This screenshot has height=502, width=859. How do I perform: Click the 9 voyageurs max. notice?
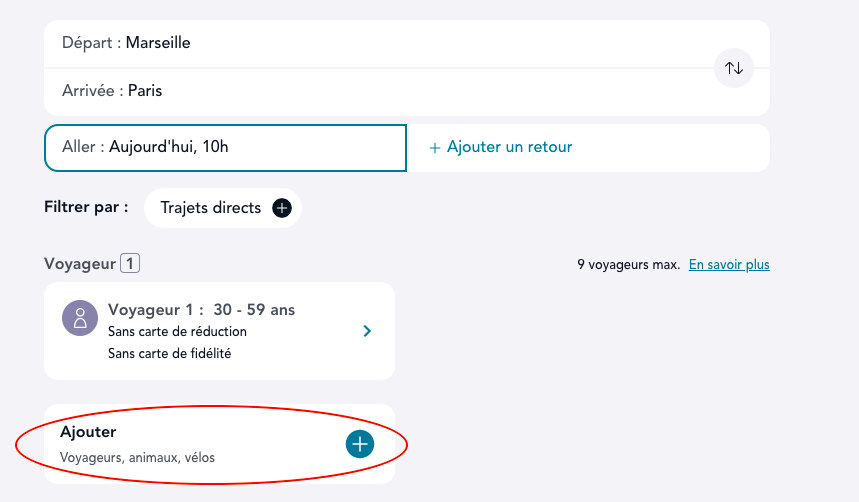click(x=628, y=265)
